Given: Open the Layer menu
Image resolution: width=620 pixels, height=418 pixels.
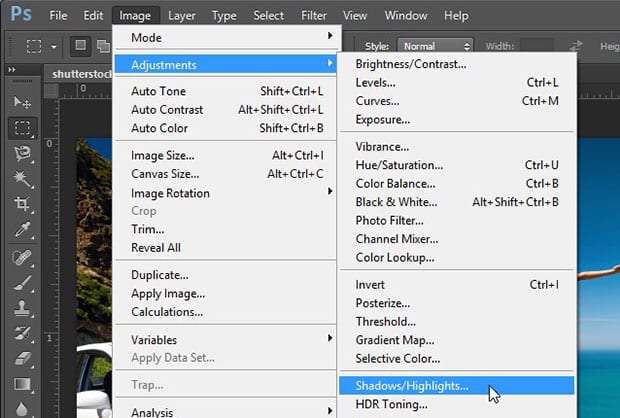Looking at the screenshot, I should 181,15.
